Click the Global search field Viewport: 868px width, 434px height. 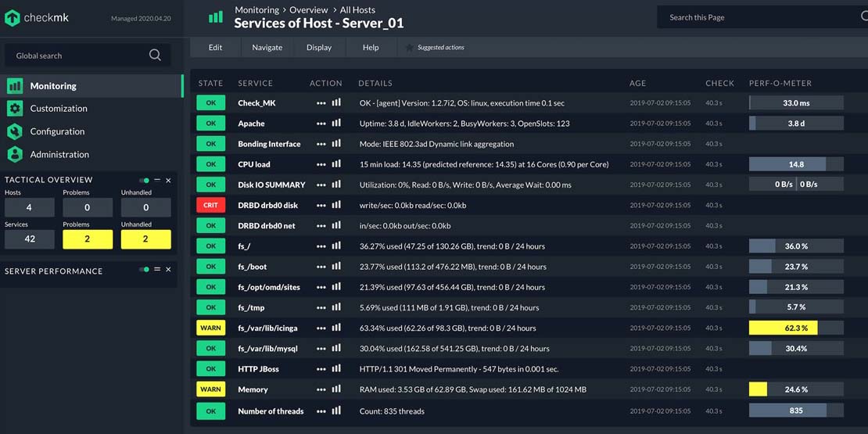point(88,56)
